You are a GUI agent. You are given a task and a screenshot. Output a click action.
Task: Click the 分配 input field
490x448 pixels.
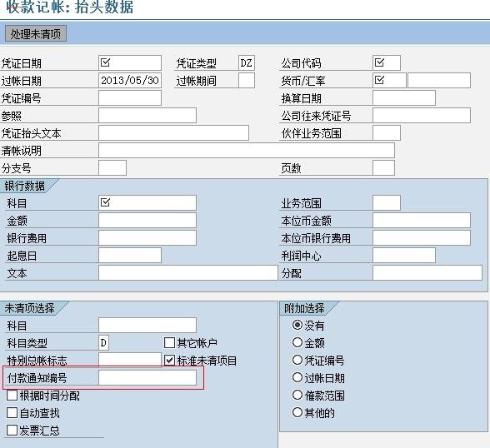tap(427, 272)
